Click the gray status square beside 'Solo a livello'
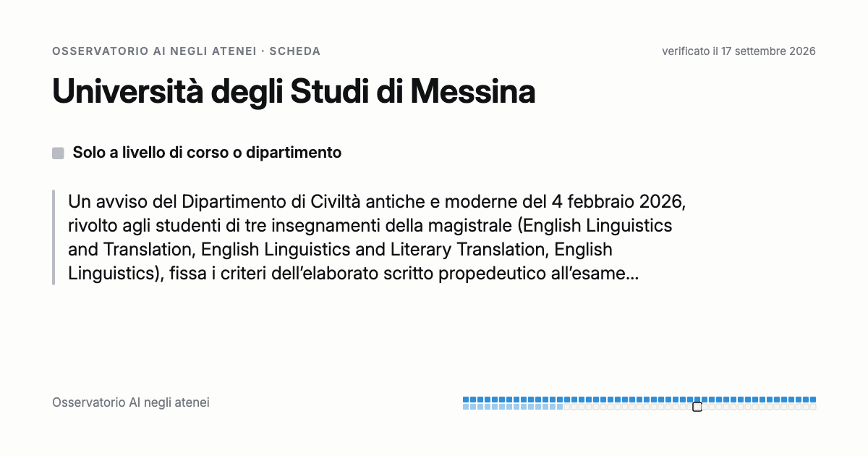The image size is (868, 456). click(x=58, y=153)
